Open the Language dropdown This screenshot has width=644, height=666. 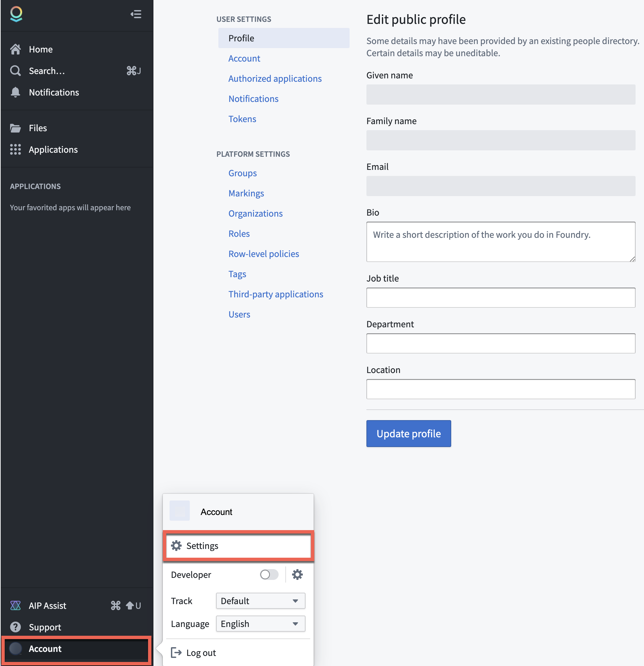(260, 624)
